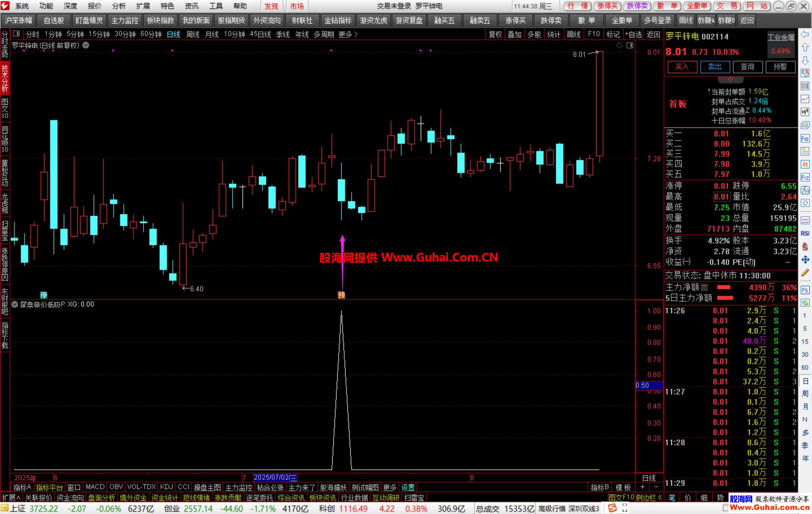Click the blue 0.50 axis value marker

(x=649, y=385)
